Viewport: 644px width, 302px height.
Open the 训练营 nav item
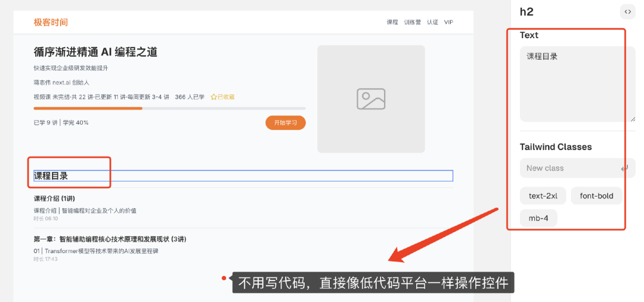point(413,22)
